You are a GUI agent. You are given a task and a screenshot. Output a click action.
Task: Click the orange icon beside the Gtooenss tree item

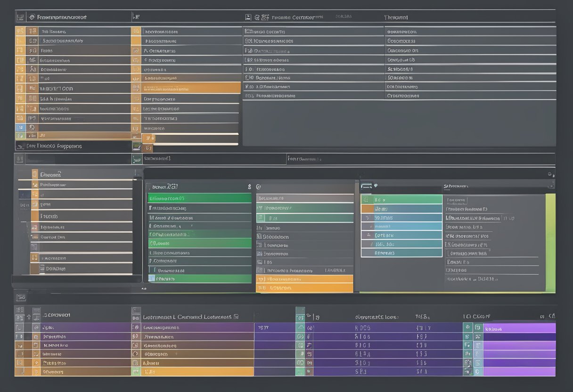[x=35, y=174]
